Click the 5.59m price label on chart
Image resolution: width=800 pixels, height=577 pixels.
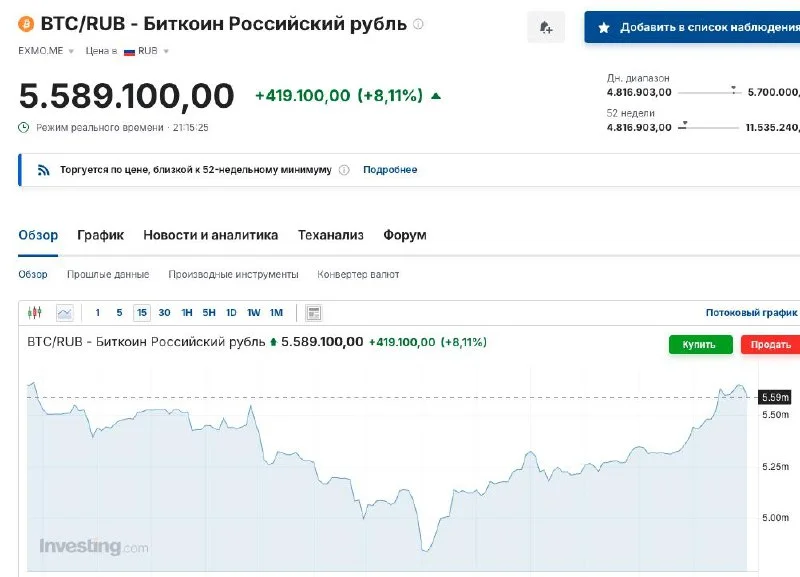tap(775, 398)
